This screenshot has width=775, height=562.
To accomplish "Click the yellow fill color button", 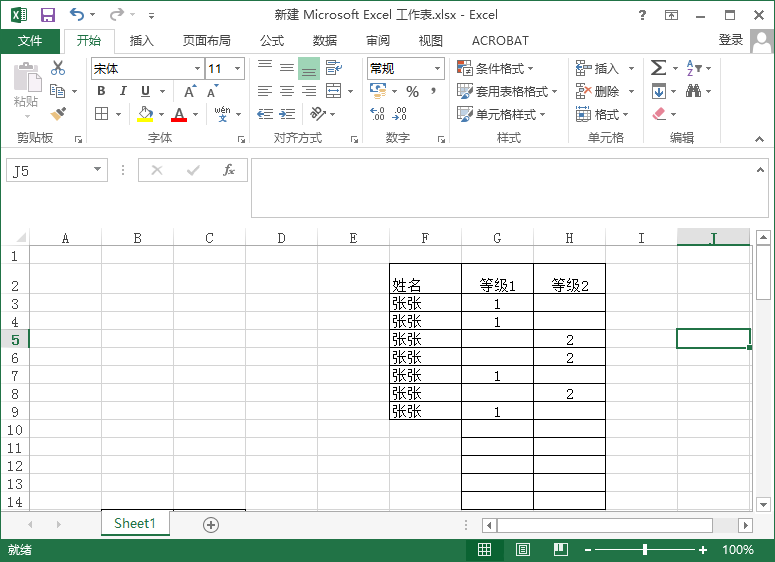I will 146,114.
